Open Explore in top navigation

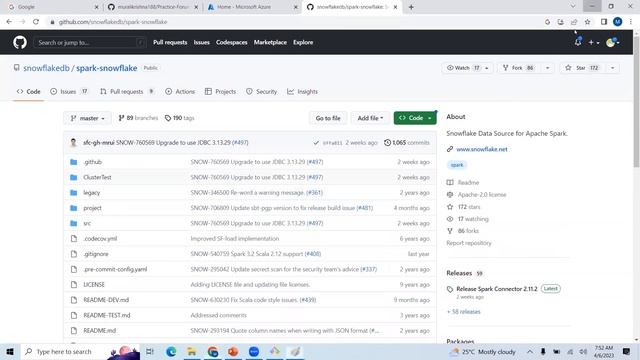coord(303,42)
